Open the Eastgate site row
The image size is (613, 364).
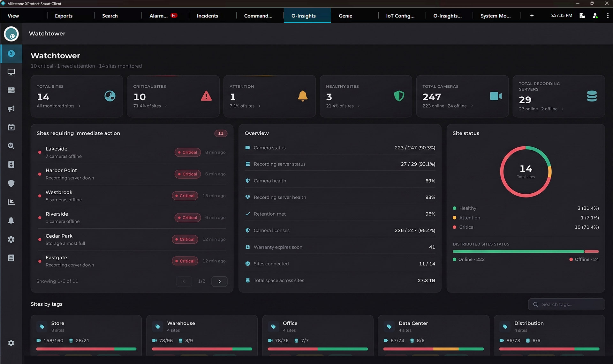132,261
